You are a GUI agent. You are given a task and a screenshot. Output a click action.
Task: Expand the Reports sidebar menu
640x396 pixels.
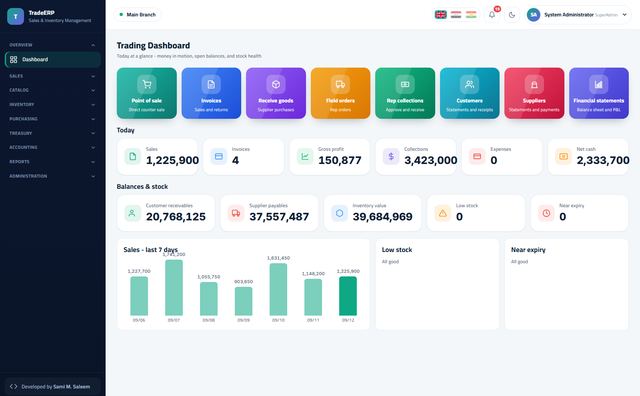(52, 162)
